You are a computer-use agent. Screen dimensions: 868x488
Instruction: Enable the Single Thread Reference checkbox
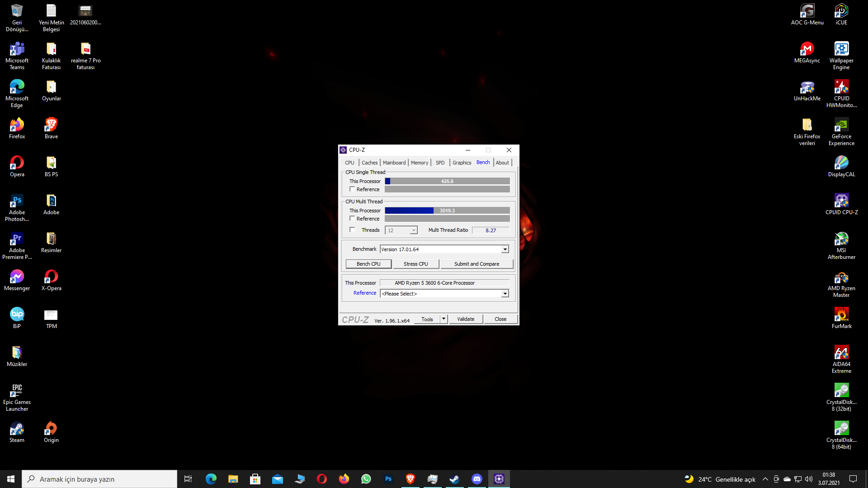coord(352,189)
